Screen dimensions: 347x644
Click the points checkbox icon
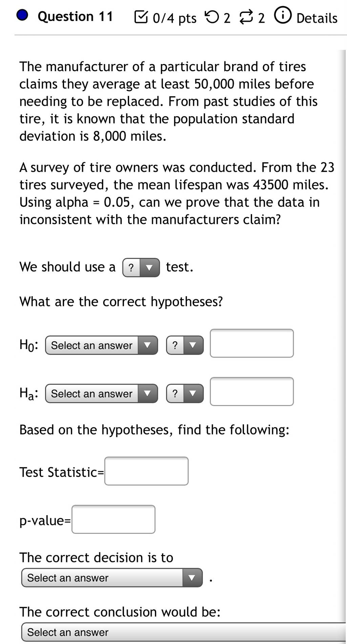coord(141,17)
